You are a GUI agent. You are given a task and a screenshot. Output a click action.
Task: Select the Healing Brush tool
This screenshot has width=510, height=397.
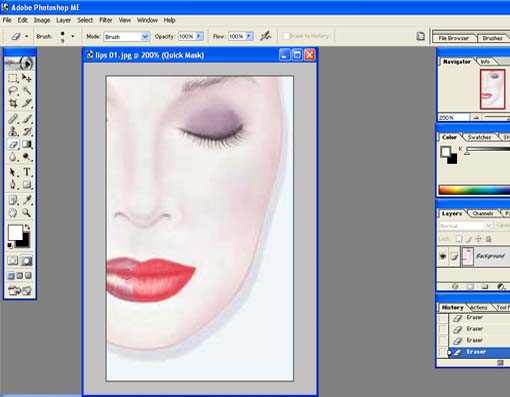(13, 119)
